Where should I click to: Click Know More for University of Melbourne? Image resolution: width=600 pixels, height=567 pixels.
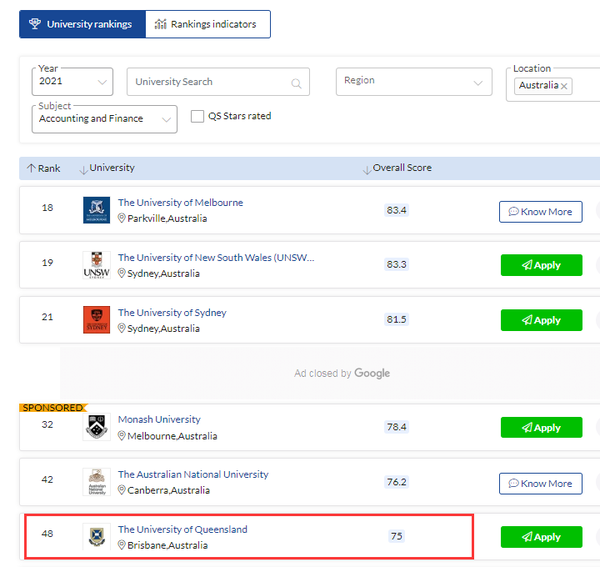pos(541,212)
